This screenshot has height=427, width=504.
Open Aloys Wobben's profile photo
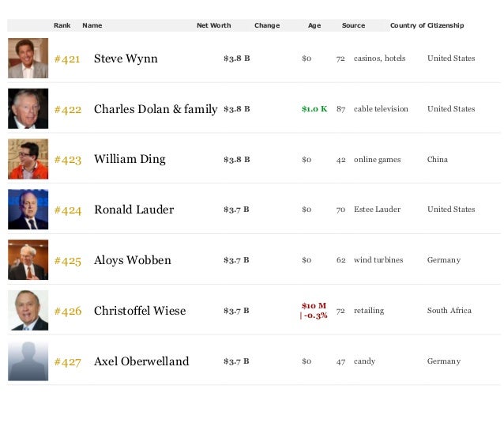click(28, 259)
